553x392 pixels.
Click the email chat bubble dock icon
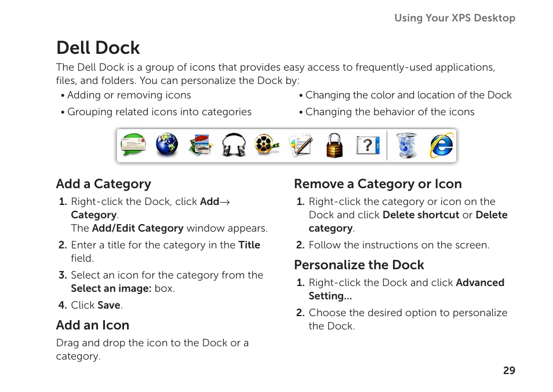pyautogui.click(x=133, y=144)
